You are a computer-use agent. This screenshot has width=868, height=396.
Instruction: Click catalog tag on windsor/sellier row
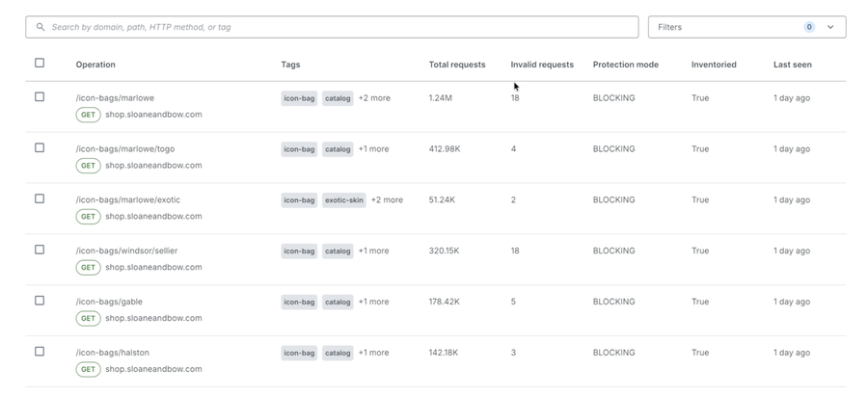pyautogui.click(x=338, y=251)
